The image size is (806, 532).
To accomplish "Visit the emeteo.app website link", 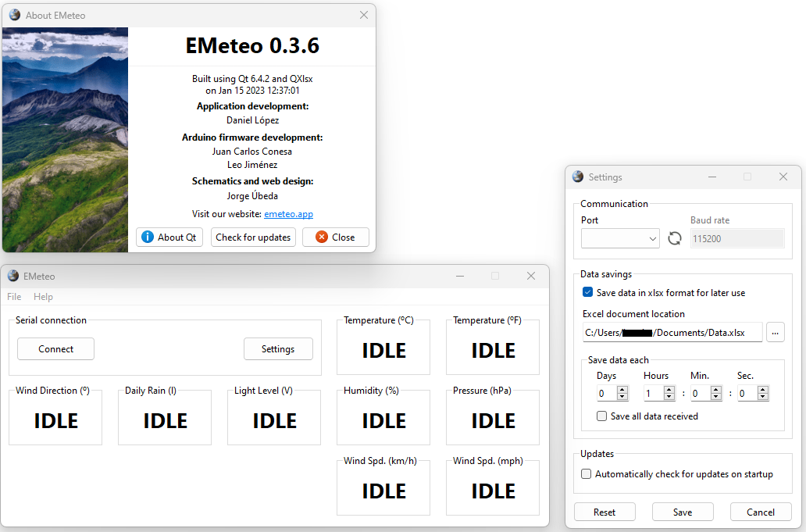I will click(x=289, y=213).
